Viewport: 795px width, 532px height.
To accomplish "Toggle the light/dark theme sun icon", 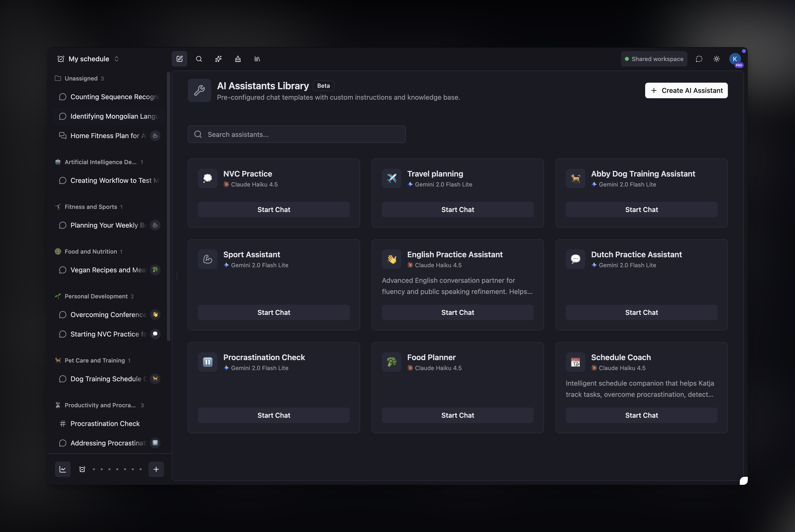I will tap(717, 59).
